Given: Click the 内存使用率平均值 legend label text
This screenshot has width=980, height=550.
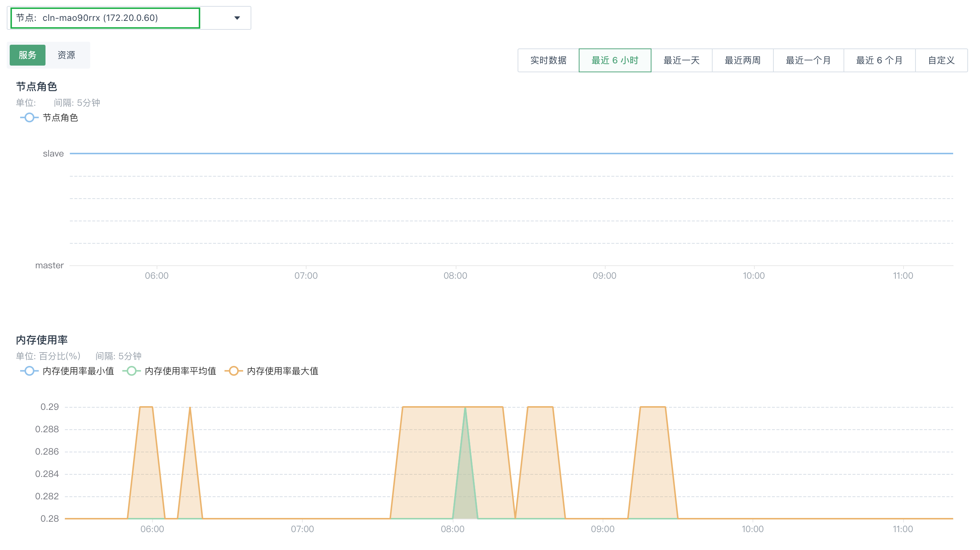Looking at the screenshot, I should pyautogui.click(x=180, y=371).
